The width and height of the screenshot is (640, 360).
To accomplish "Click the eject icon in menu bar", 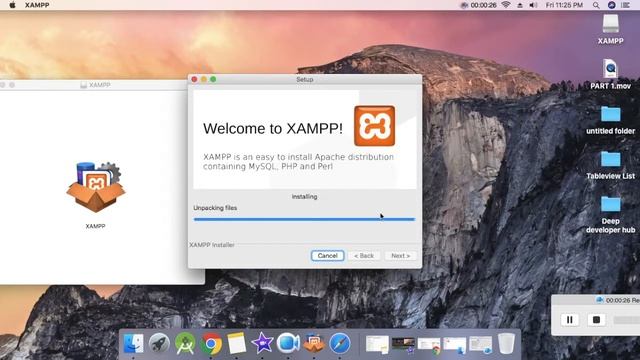I will tap(520, 5).
